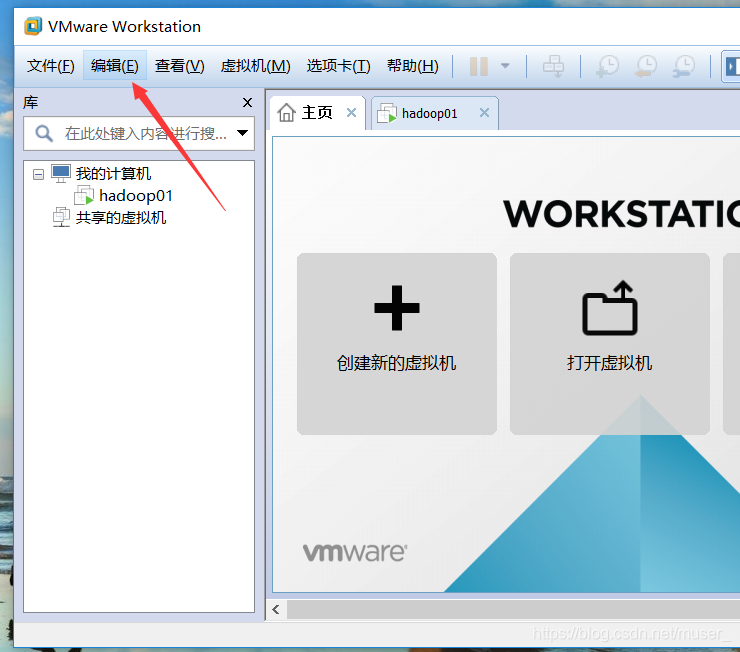Click the send Ctrl+Alt+Del toolbar icon

[553, 66]
